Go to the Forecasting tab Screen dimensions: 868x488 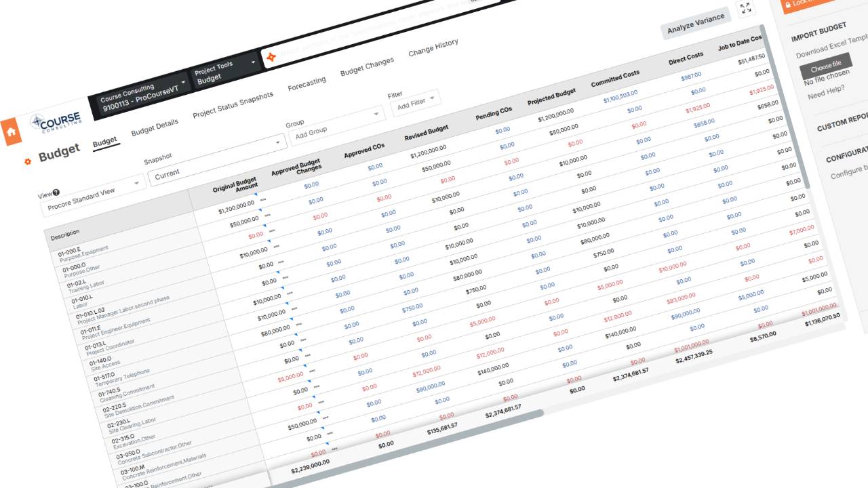coord(307,83)
